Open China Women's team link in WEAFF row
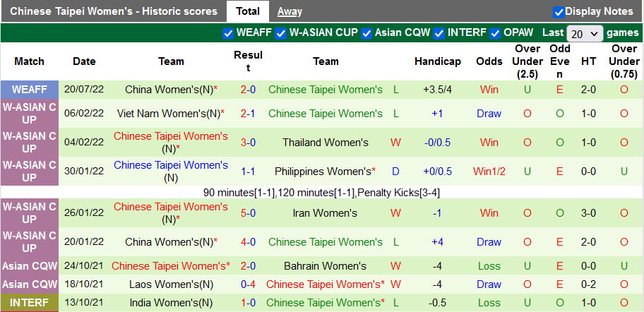The width and height of the screenshot is (644, 312). [167, 90]
